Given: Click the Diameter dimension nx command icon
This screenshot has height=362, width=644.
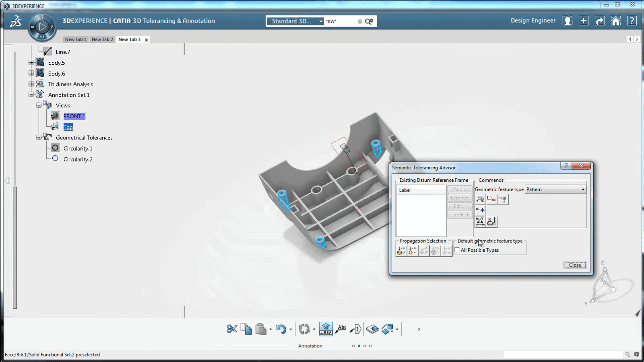Looking at the screenshot, I should (480, 222).
